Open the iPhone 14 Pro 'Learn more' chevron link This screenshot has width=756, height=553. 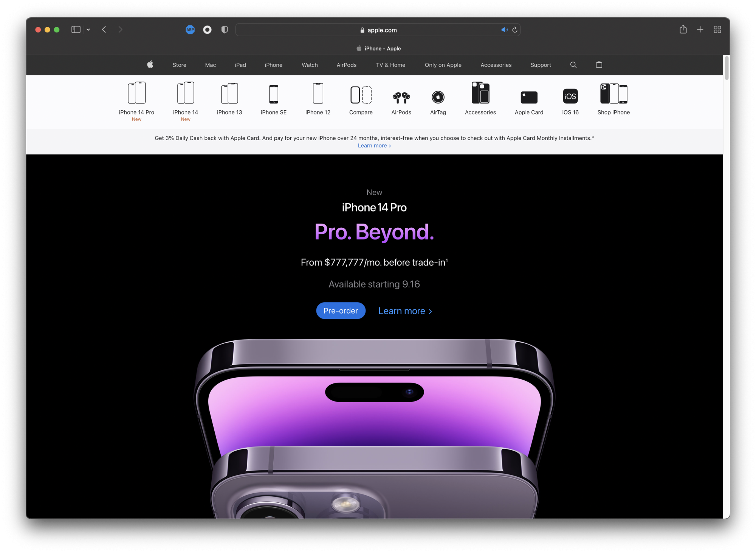pyautogui.click(x=405, y=311)
